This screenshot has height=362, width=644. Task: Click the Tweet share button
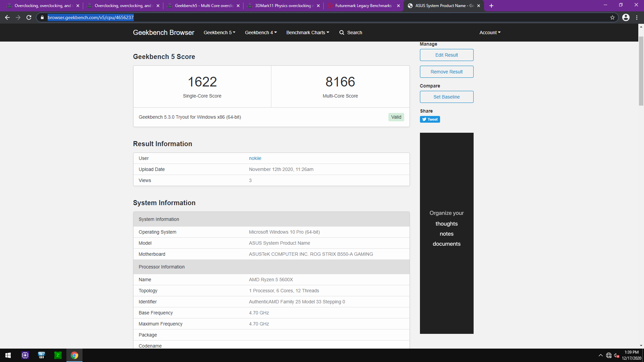click(430, 119)
